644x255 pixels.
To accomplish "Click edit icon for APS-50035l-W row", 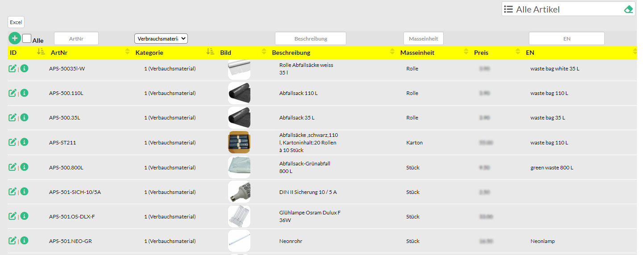I will (x=12, y=69).
